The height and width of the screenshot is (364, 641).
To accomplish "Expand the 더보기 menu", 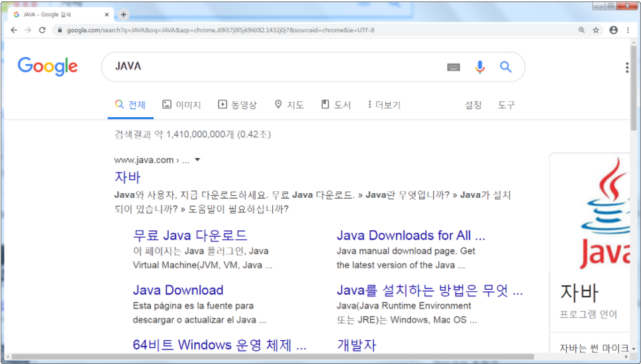I will pos(384,105).
